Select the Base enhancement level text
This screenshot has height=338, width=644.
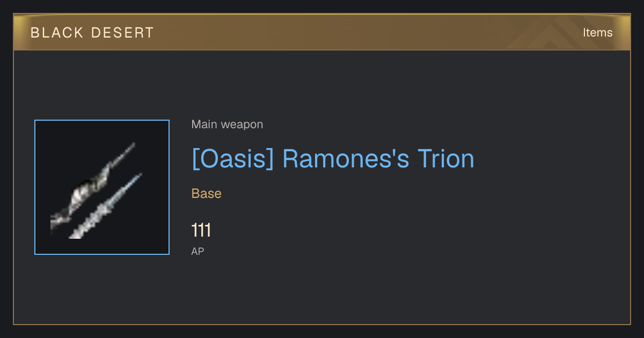207,194
